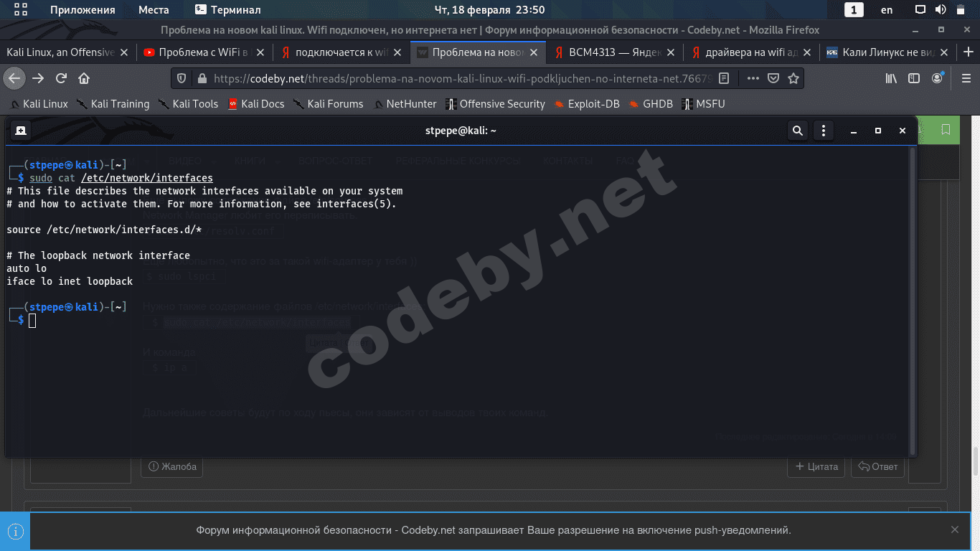Switch to the Проблема с WiFi YouTube tab
980x551 pixels.
(197, 52)
